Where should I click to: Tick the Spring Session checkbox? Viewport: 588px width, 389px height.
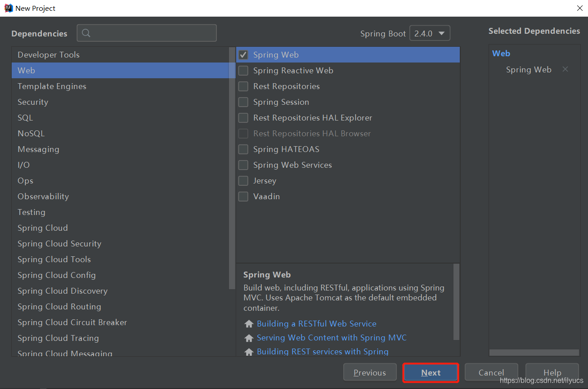point(243,102)
